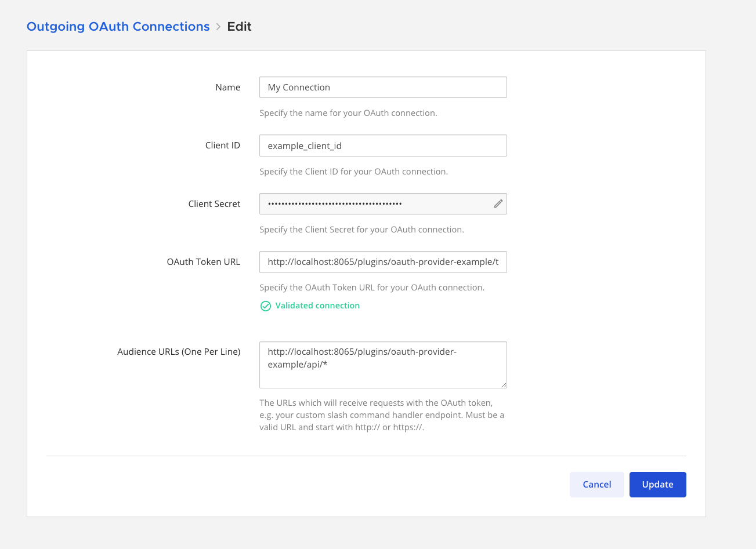Click the Name field label
The image size is (756, 549).
(x=227, y=88)
